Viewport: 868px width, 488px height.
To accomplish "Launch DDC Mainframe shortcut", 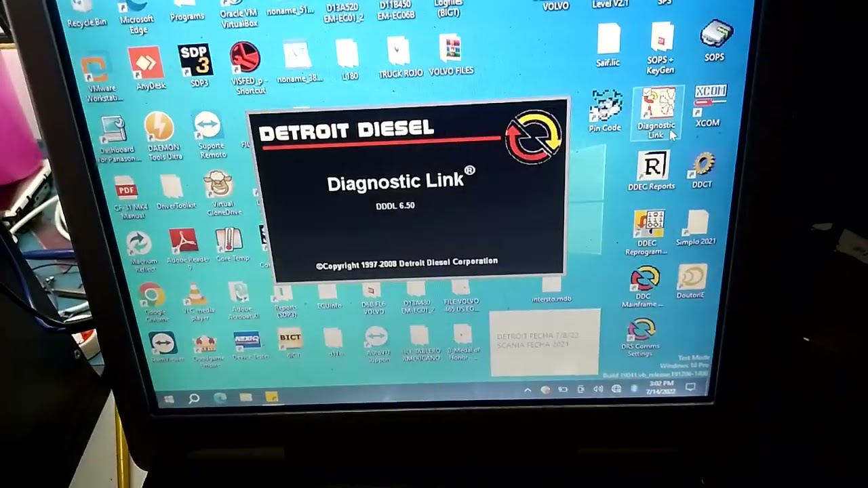I will (644, 287).
